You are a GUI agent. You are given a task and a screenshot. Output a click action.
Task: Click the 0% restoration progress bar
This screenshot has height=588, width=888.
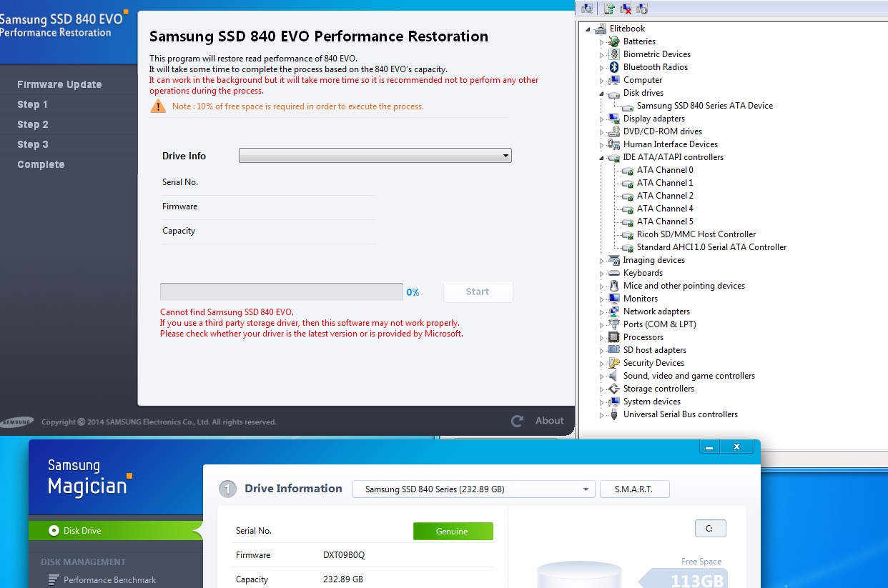click(282, 291)
